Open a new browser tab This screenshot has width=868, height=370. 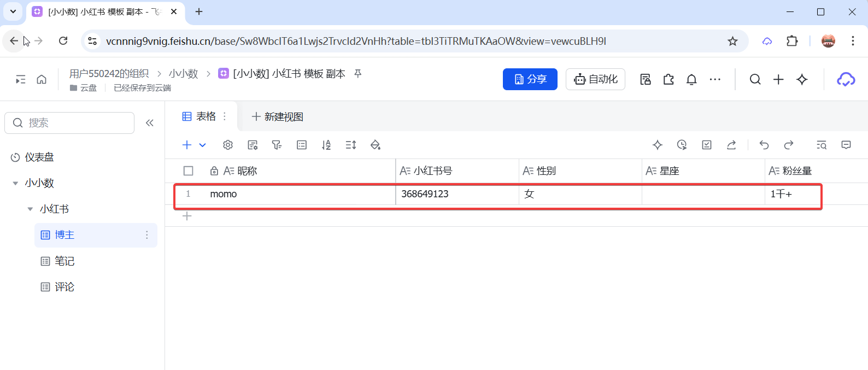pyautogui.click(x=199, y=11)
